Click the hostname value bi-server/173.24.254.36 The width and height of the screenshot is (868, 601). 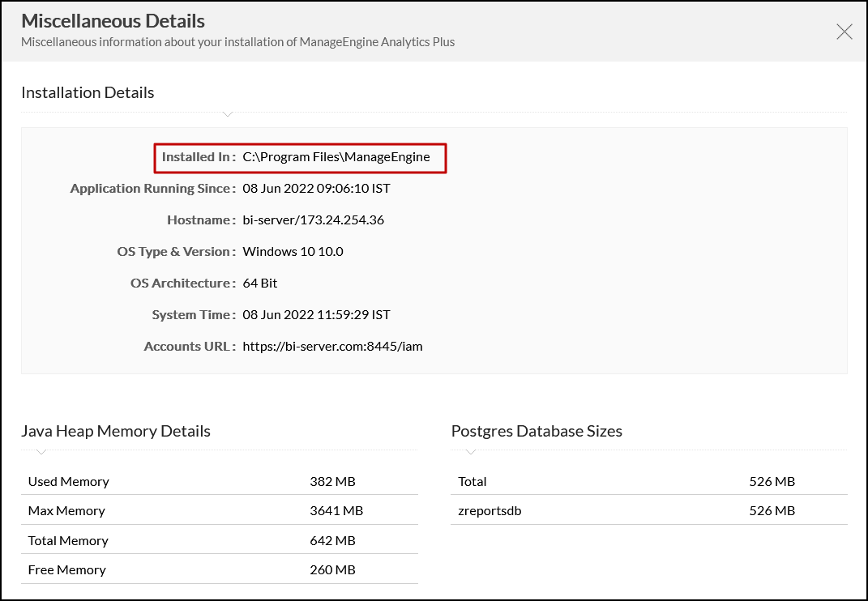tap(313, 220)
